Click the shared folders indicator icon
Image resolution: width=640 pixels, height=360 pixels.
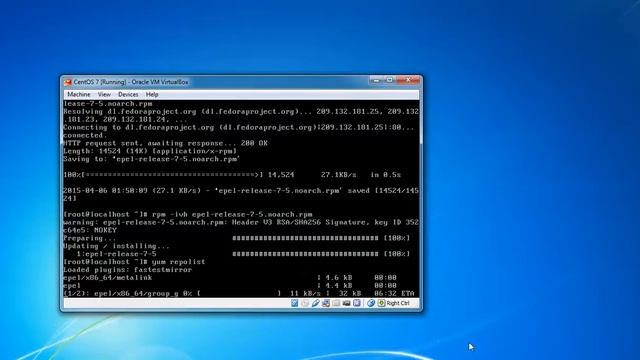click(336, 303)
